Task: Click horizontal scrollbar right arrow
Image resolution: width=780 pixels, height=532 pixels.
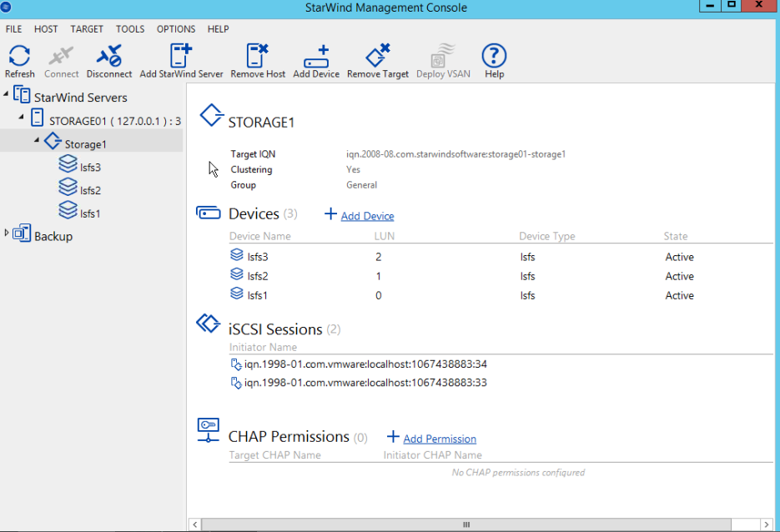Action: [x=767, y=524]
